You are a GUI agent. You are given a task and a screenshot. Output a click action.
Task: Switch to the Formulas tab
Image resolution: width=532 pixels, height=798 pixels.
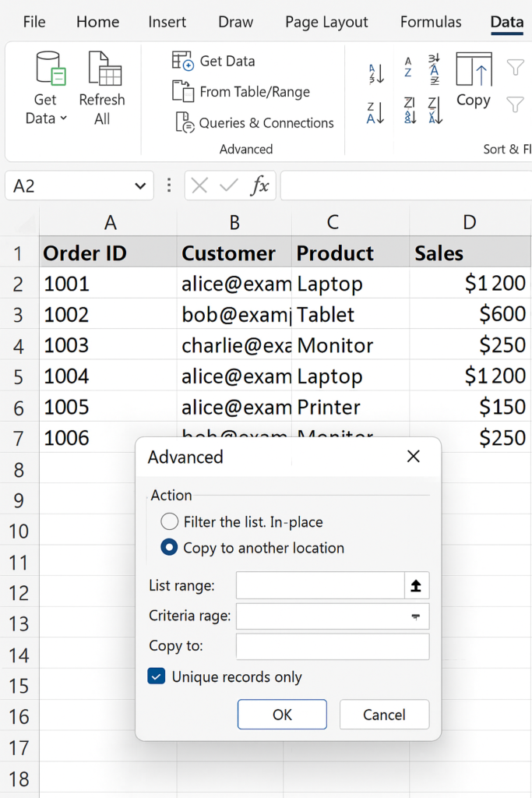point(431,22)
